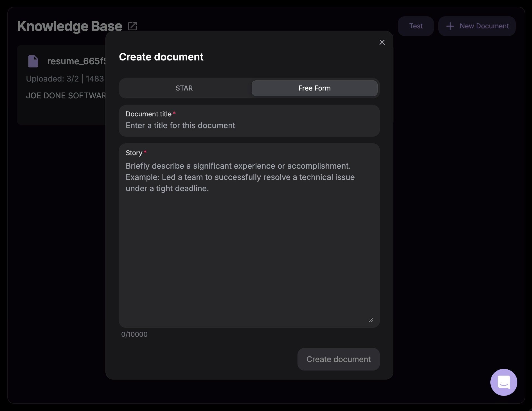The width and height of the screenshot is (532, 411).
Task: Click the required asterisk next to Story
Action: click(x=145, y=152)
